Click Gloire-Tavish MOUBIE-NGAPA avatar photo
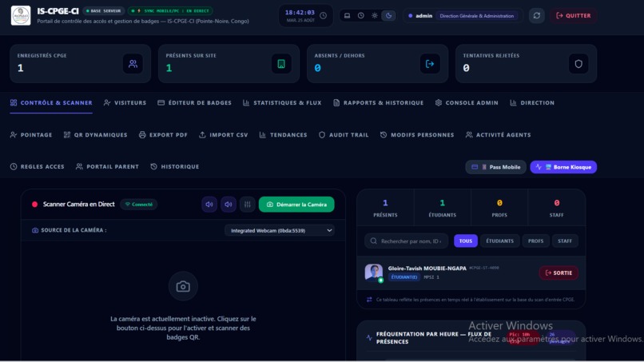The image size is (644, 362). pos(374,272)
